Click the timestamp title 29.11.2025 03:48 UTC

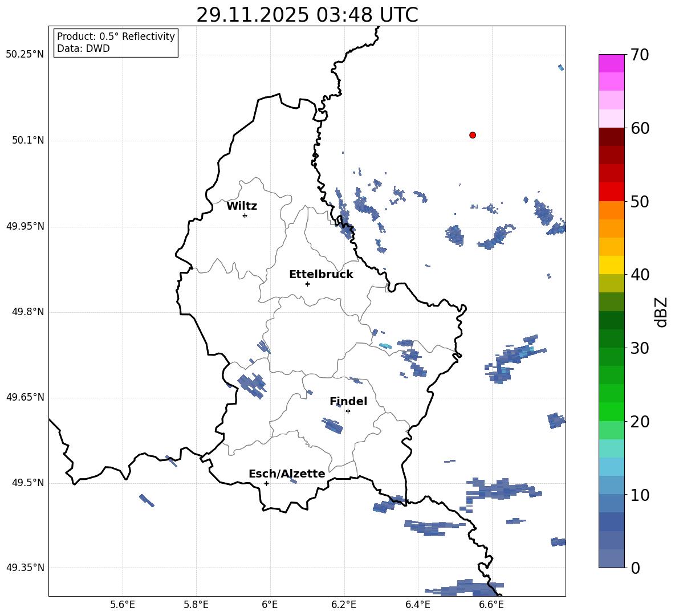point(307,15)
